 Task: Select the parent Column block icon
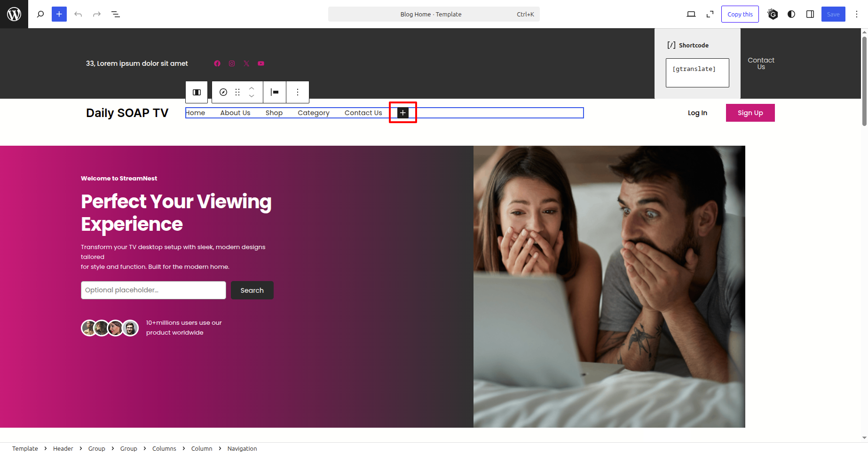[x=197, y=92]
